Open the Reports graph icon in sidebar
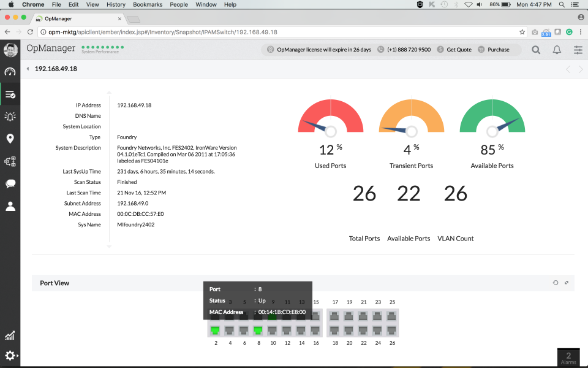 pyautogui.click(x=10, y=335)
